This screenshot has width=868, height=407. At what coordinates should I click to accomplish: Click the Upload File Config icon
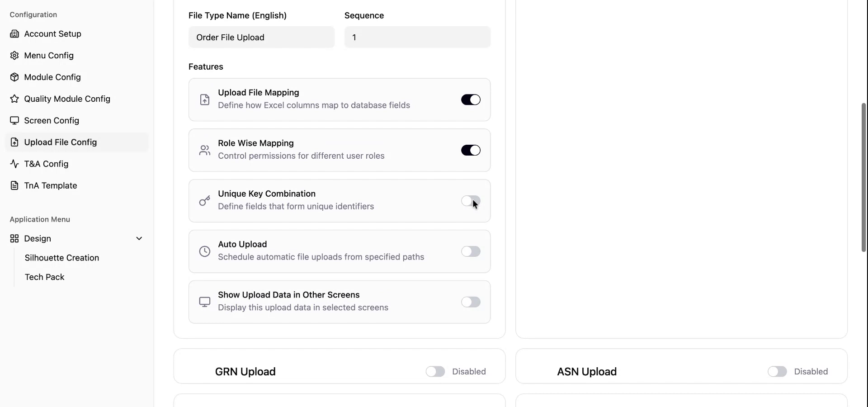click(x=15, y=142)
